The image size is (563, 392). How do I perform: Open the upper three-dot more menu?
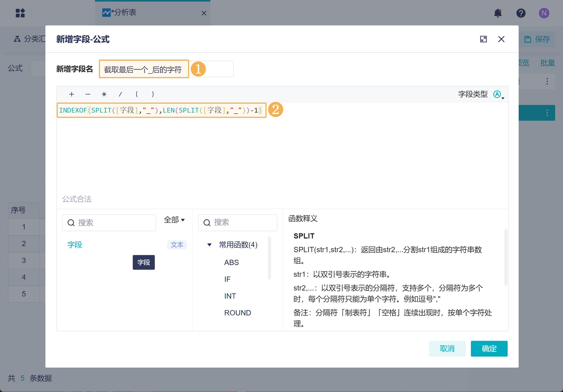tap(547, 81)
